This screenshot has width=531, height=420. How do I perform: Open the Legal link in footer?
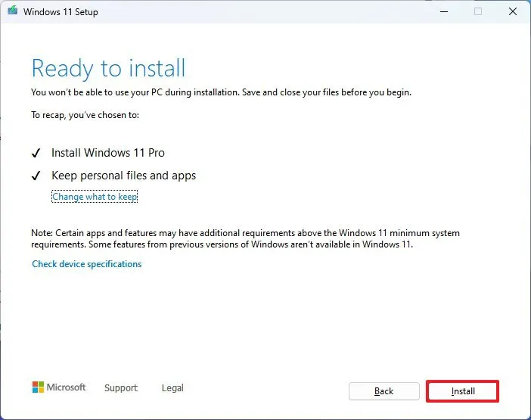click(172, 388)
